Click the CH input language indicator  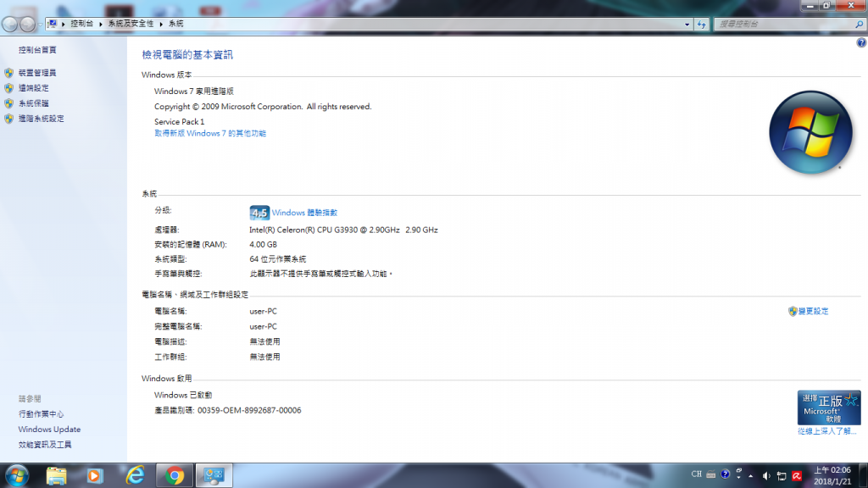697,474
